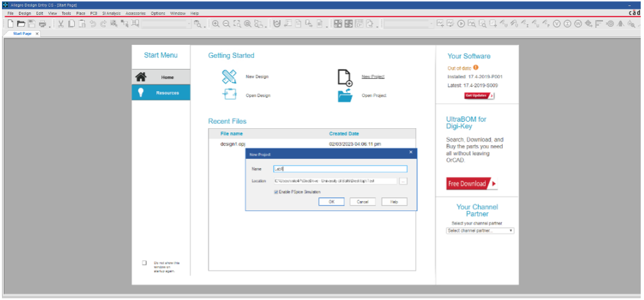This screenshot has width=644, height=300.
Task: Click the Print toolbar icon
Action: tap(42, 24)
